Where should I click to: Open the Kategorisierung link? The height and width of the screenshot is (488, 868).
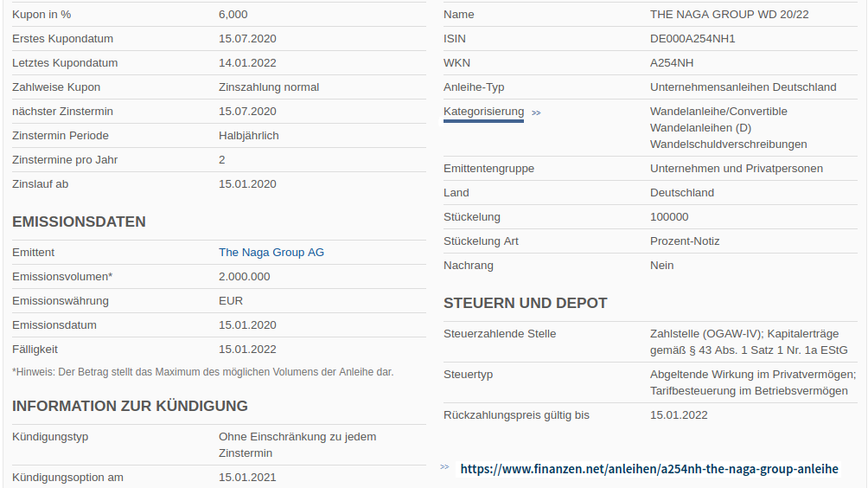[x=483, y=112]
